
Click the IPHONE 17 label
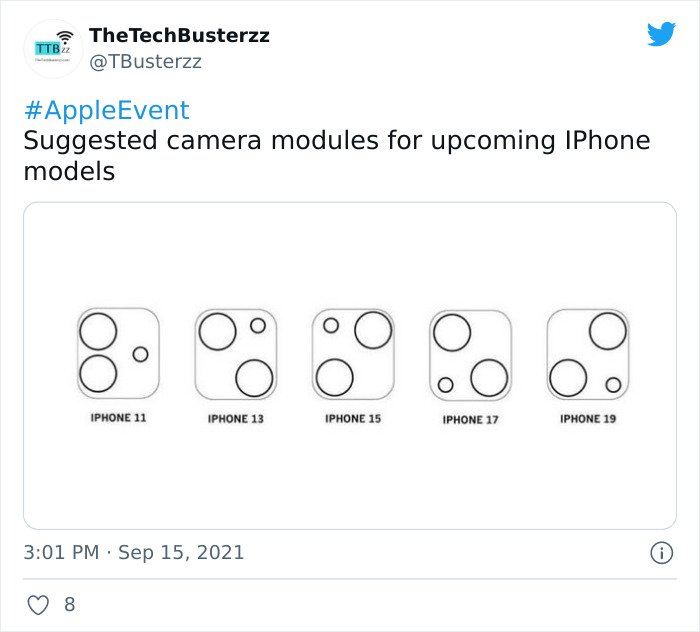coord(471,420)
